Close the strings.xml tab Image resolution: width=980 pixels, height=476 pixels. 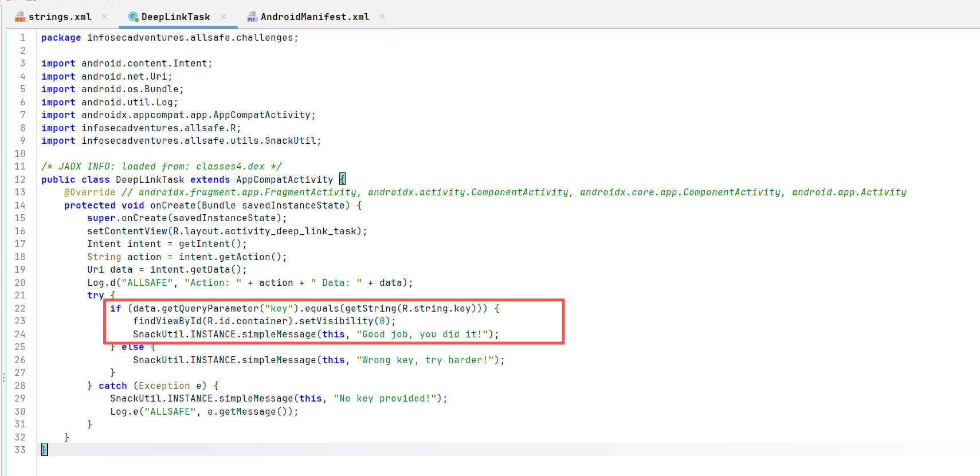click(104, 17)
